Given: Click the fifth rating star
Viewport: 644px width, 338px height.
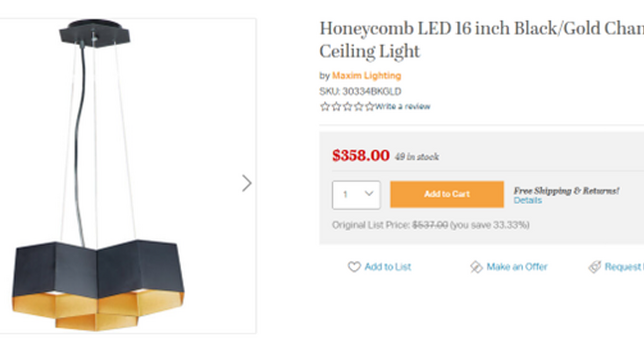Looking at the screenshot, I should click(x=370, y=106).
